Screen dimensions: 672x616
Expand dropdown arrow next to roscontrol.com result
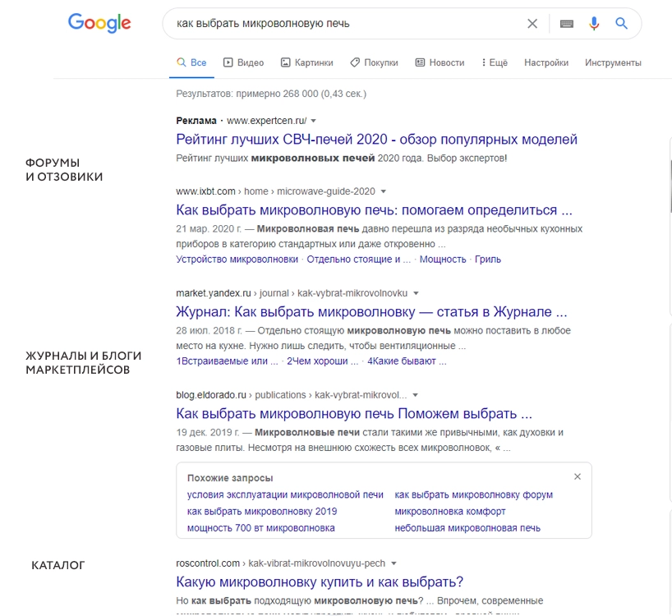click(394, 563)
